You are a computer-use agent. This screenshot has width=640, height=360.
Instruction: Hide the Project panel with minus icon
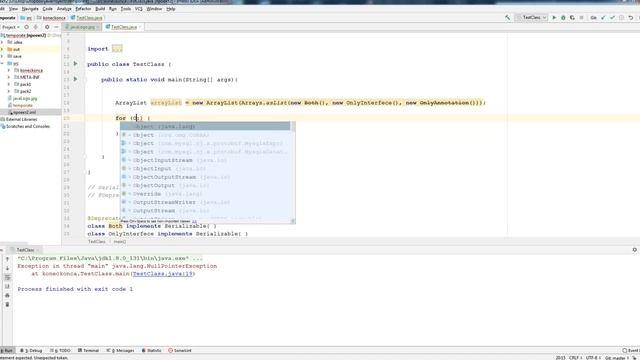(56, 27)
